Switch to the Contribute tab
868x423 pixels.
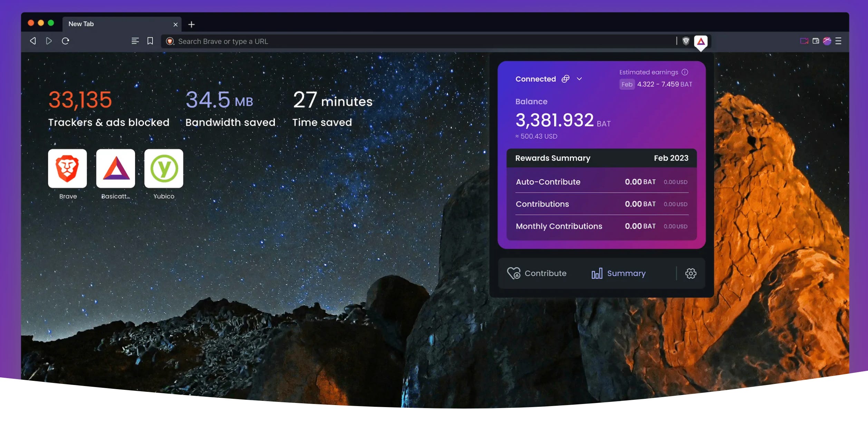click(537, 273)
